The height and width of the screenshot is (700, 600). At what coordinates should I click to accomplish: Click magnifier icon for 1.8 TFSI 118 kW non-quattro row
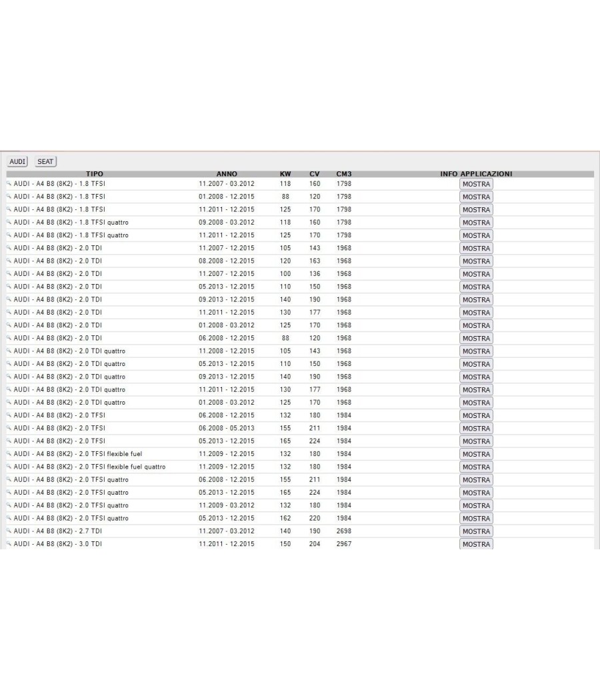[x=9, y=183]
